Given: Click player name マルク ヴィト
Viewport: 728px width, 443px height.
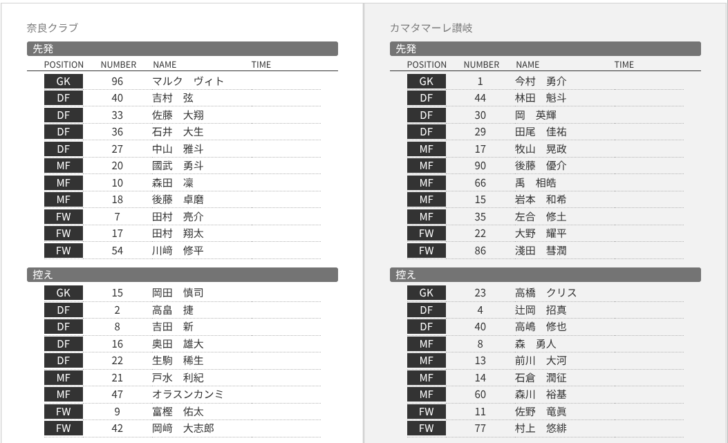Looking at the screenshot, I should point(188,81).
